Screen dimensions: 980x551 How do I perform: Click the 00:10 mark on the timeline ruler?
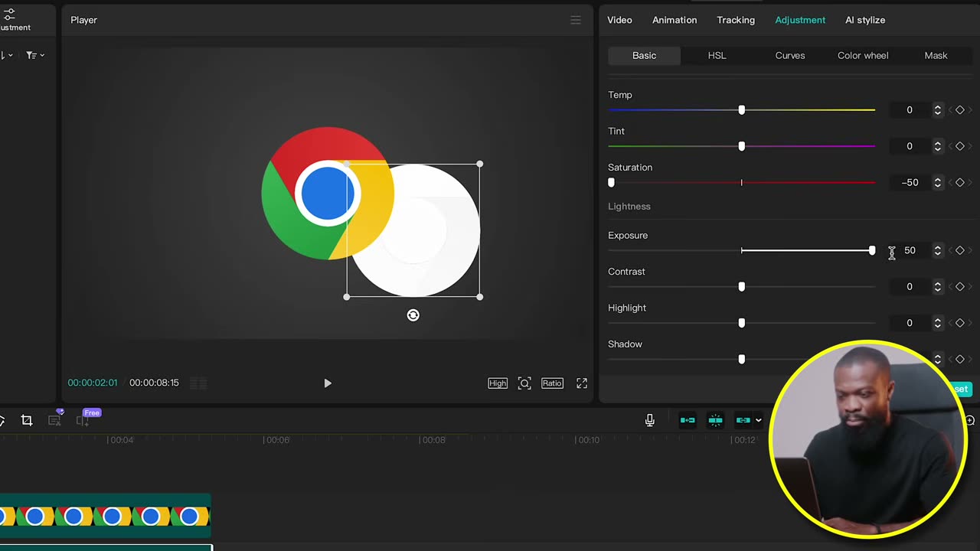[x=588, y=440]
